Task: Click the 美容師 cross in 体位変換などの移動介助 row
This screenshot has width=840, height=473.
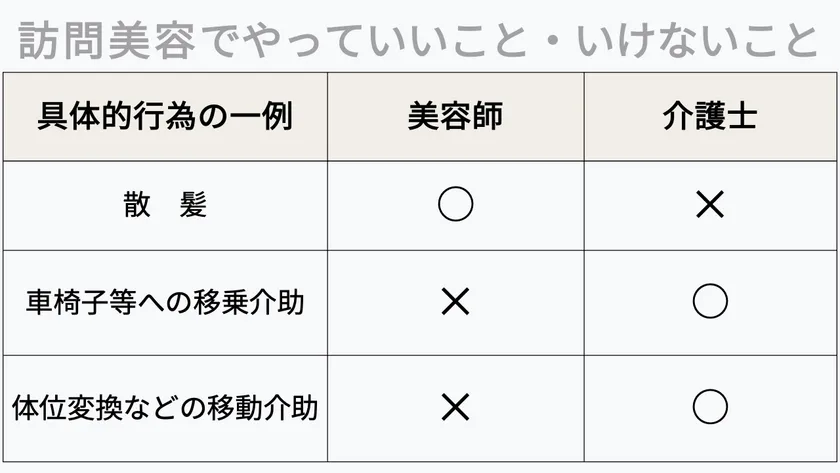Action: point(455,407)
